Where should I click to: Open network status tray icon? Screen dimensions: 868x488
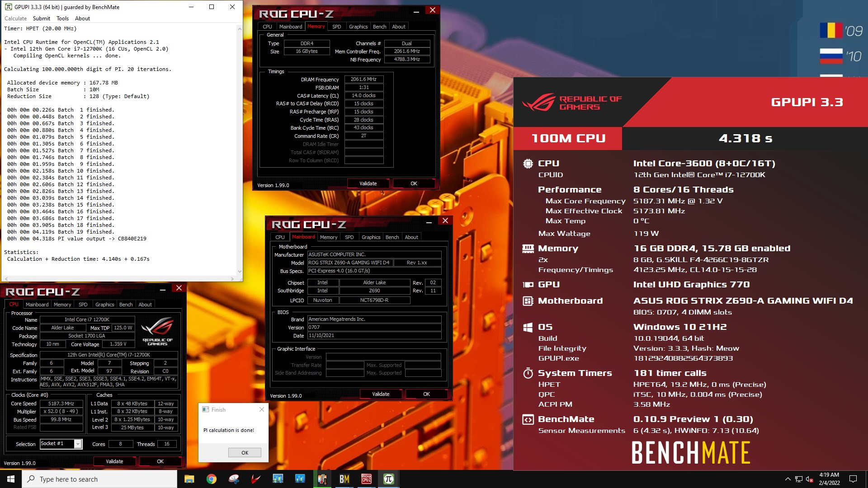tap(799, 479)
